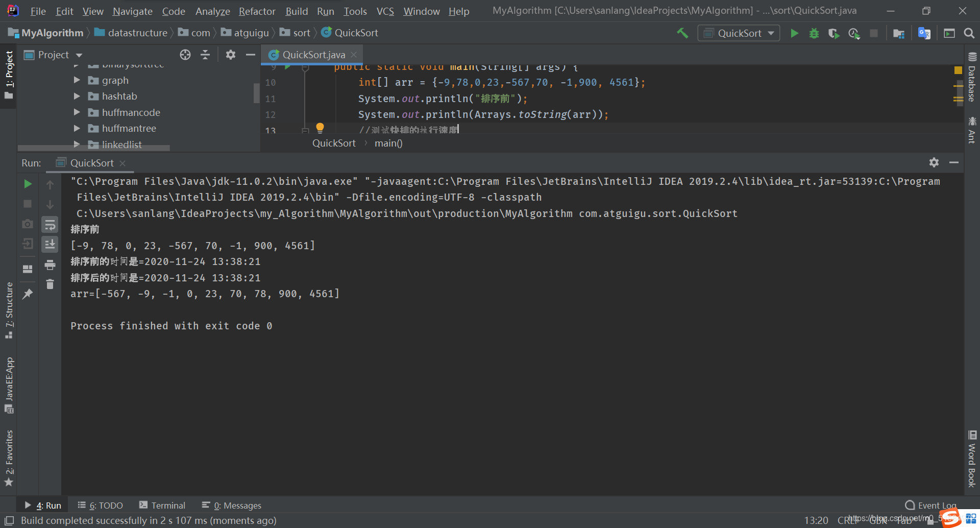Toggle the 7: Structure tool window
Screen dimensions: 980x528
point(9,310)
